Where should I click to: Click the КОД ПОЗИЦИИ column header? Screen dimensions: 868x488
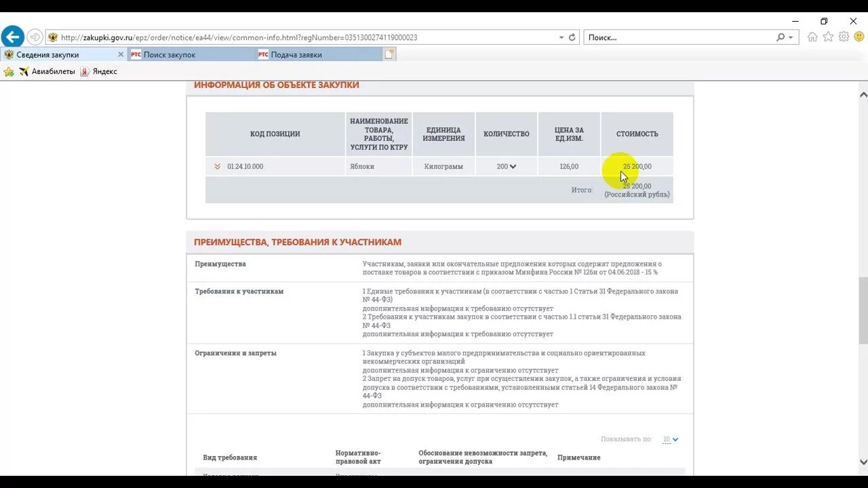[275, 134]
